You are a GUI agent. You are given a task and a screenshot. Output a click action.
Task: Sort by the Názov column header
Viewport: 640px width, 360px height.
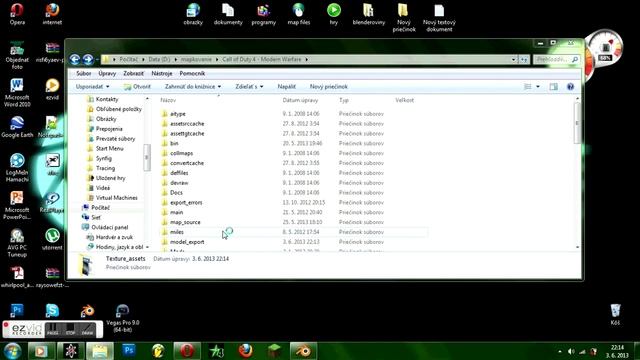pyautogui.click(x=168, y=100)
